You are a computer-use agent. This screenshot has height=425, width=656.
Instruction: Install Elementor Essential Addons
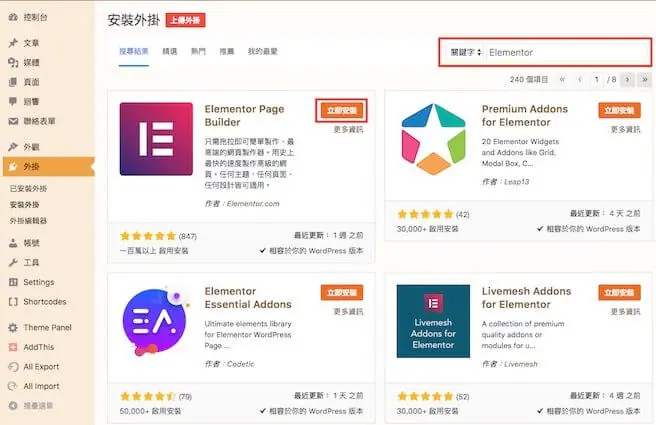click(x=342, y=292)
